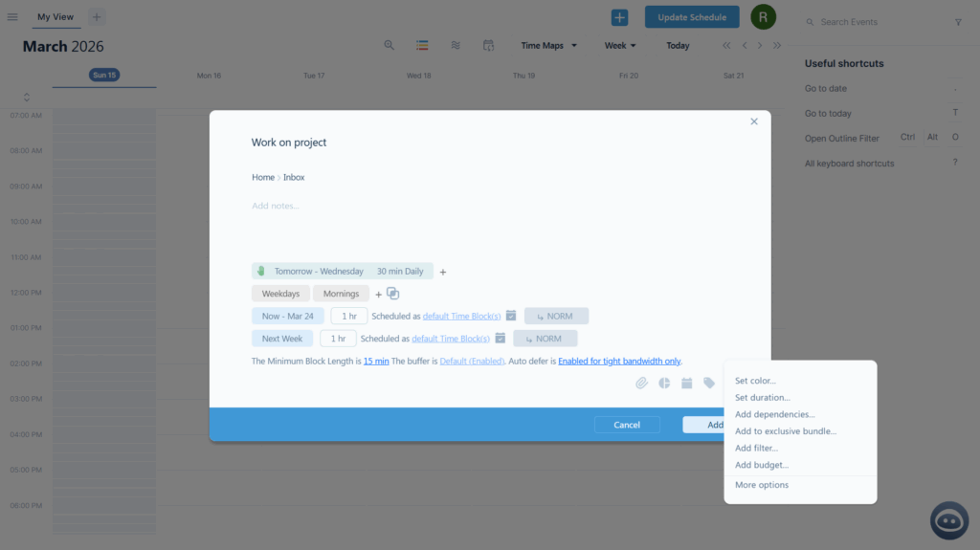Click Update Schedule button
The image size is (980, 550).
coord(692,17)
